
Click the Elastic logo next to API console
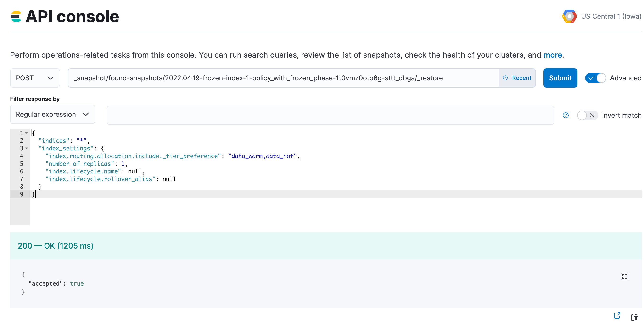[x=16, y=16]
